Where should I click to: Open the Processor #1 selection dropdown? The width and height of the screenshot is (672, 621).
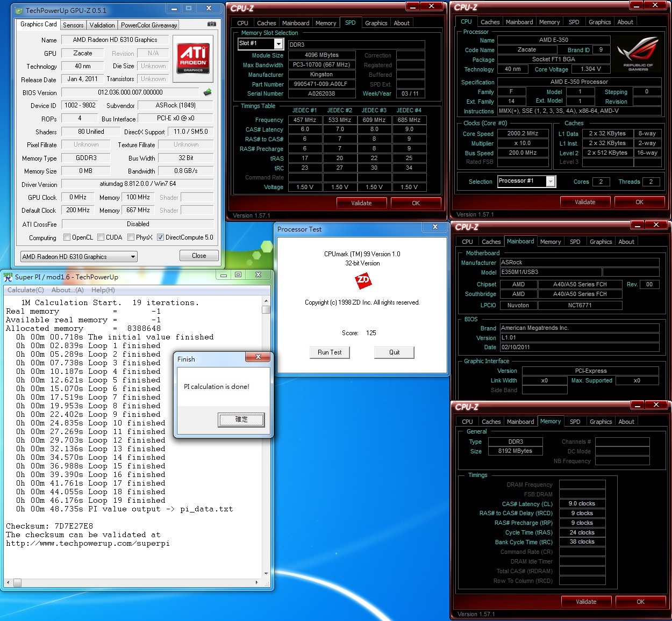click(x=526, y=181)
